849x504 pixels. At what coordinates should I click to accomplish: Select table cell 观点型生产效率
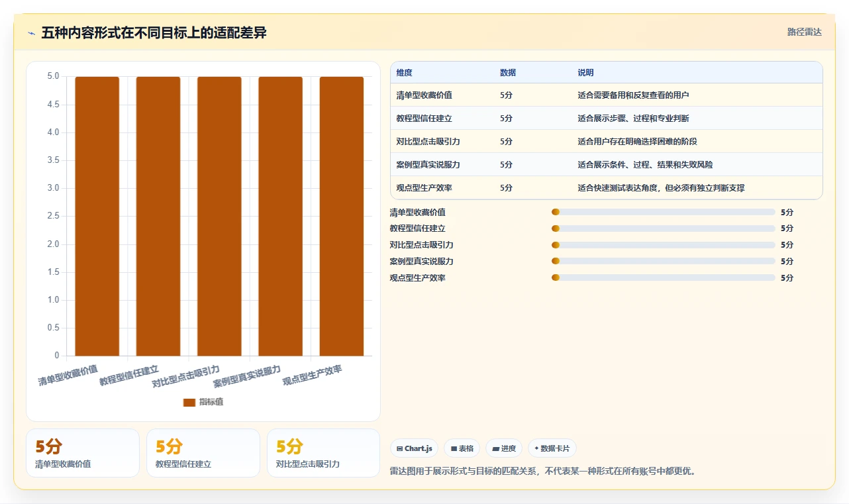[424, 188]
